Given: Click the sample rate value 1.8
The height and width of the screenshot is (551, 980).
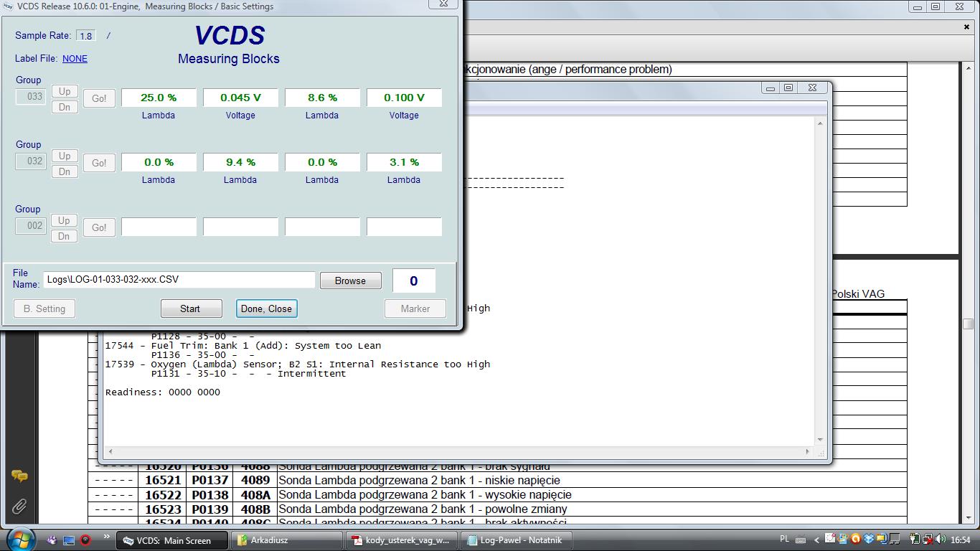Looking at the screenshot, I should click(x=86, y=36).
